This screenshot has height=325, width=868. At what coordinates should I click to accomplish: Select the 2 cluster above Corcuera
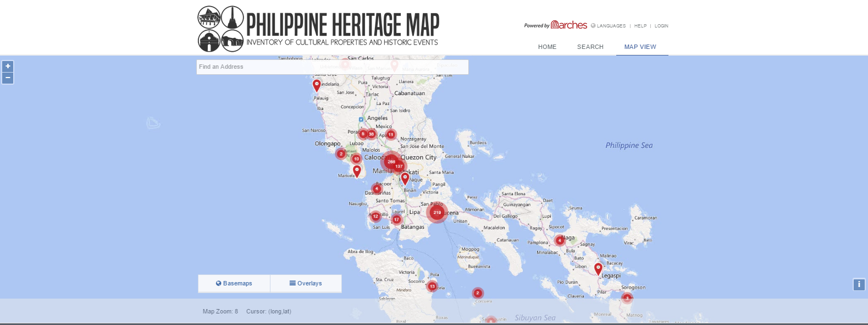478,293
